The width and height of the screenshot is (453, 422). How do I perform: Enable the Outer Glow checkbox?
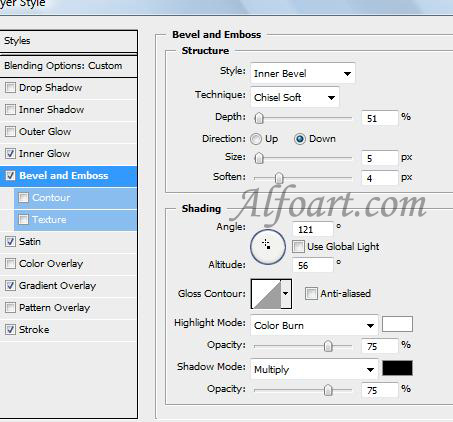tap(10, 132)
